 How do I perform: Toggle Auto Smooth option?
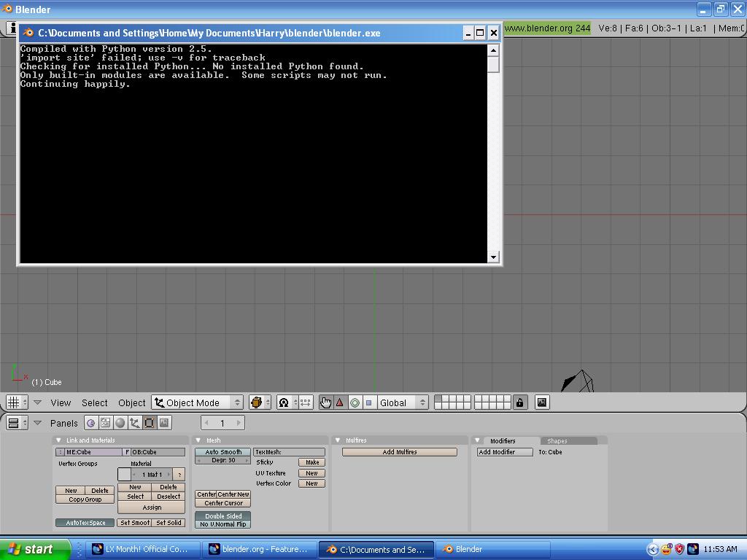pyautogui.click(x=223, y=452)
